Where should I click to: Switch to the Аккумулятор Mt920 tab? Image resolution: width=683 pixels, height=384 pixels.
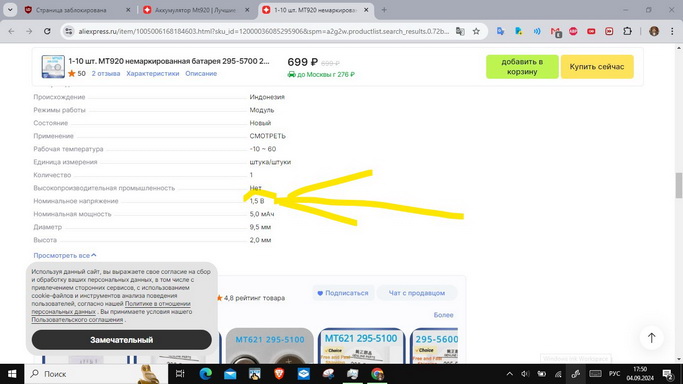(196, 10)
